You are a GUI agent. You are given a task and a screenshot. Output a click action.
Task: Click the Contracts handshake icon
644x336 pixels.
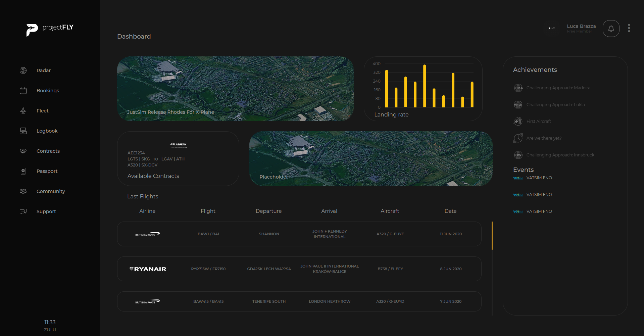point(23,151)
